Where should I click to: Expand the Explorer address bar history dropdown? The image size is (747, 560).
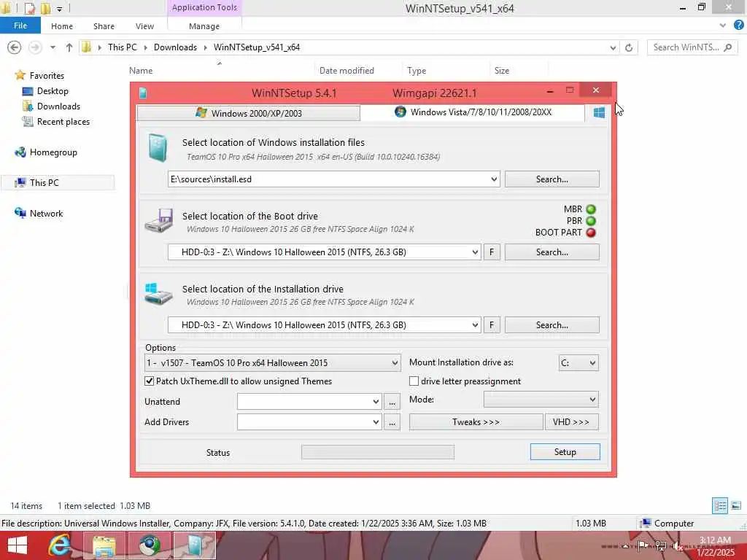pos(613,47)
